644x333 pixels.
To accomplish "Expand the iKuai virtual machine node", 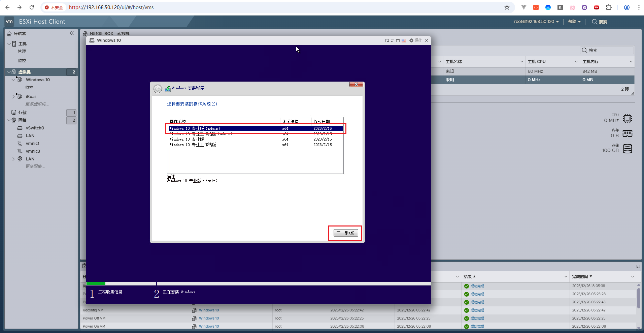I will [13, 97].
